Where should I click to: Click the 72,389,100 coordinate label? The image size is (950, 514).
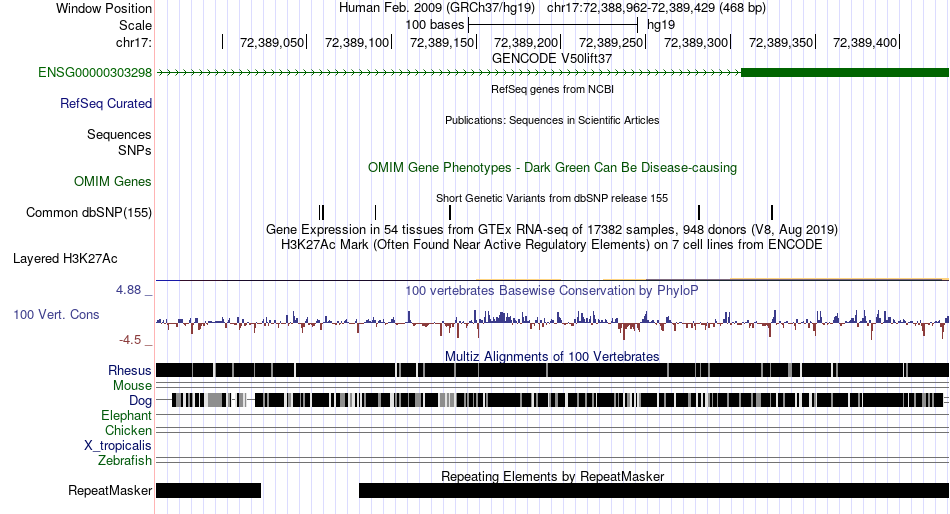coord(357,42)
